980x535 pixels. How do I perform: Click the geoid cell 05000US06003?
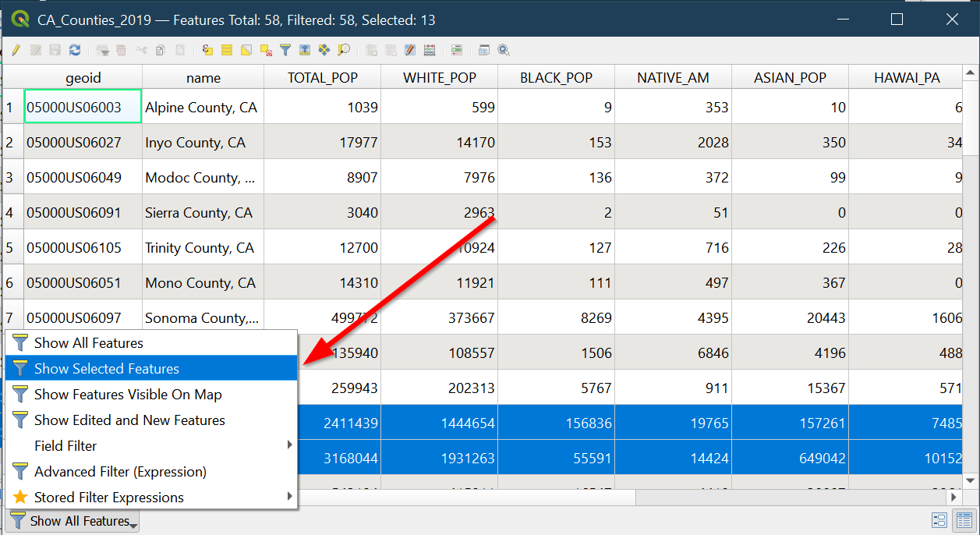(x=83, y=107)
